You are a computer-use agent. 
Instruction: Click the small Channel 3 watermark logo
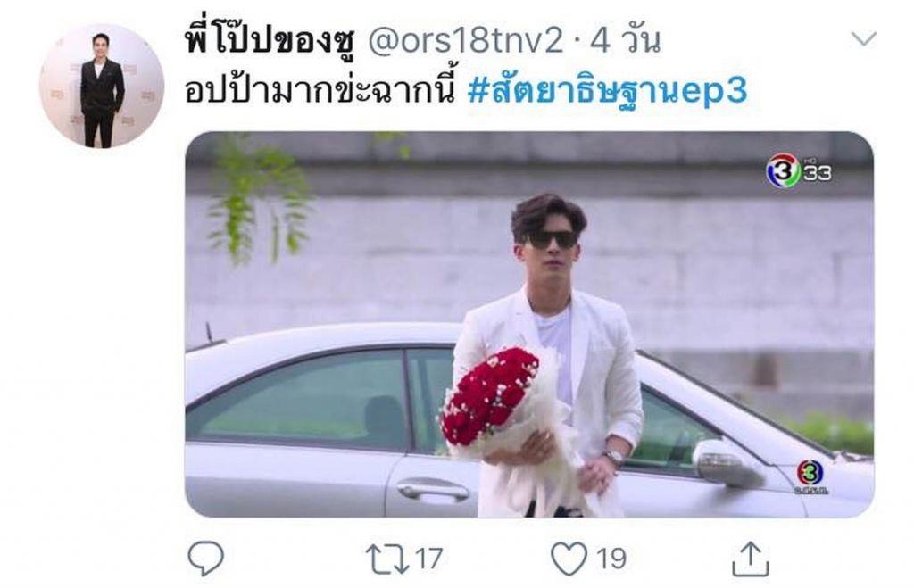(x=810, y=476)
